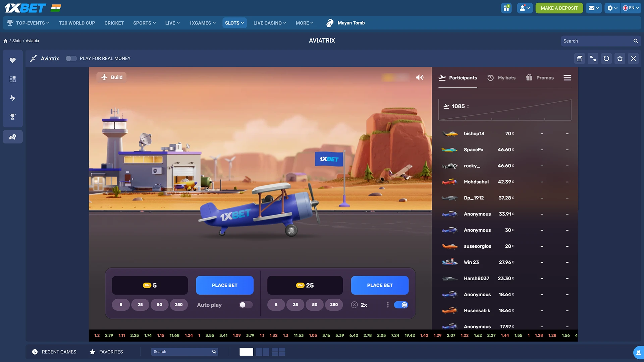Select the gamepad-plus icon in sidebar
644x362 pixels.
tap(12, 136)
